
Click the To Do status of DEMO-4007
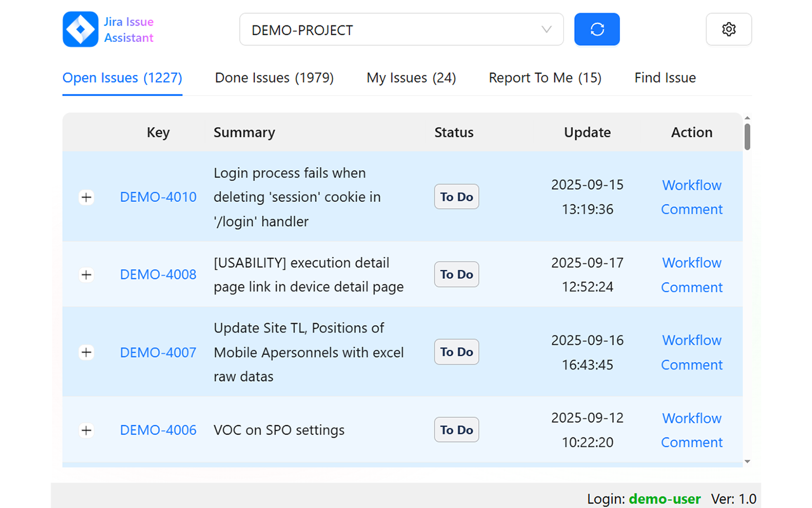point(456,352)
